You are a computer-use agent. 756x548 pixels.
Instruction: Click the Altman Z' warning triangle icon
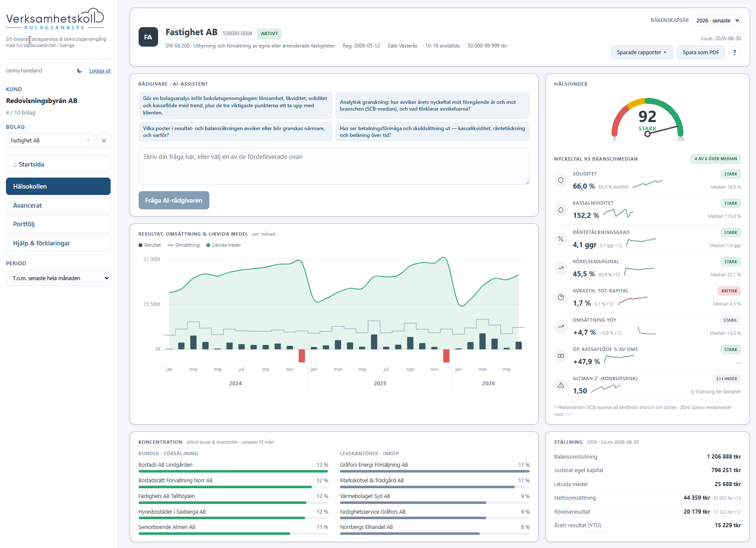[x=561, y=385]
